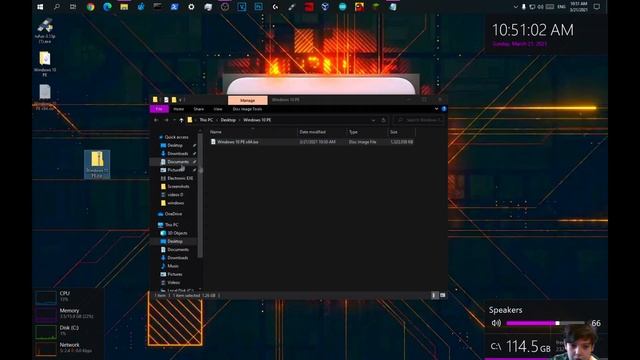The width and height of the screenshot is (640, 360).
Task: Select Quick access in navigation pane
Action: [x=176, y=137]
